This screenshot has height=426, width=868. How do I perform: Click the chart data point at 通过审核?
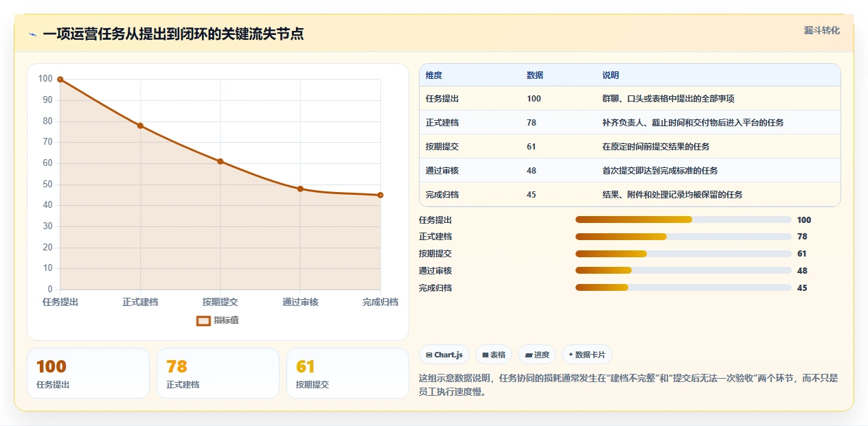click(300, 189)
